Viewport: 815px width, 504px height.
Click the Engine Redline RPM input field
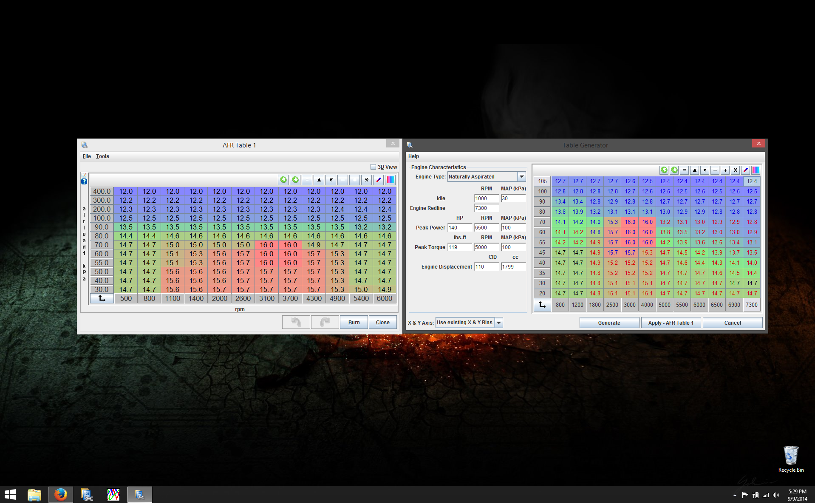[x=486, y=208]
